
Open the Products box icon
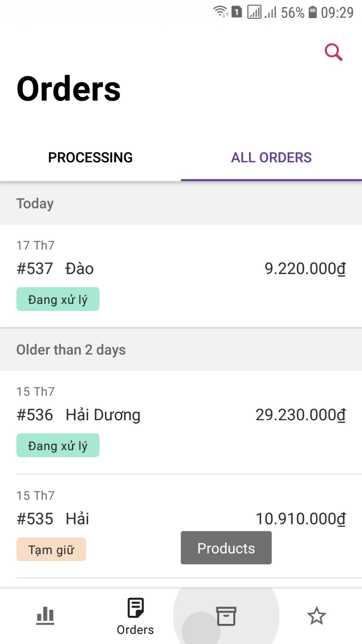[226, 616]
